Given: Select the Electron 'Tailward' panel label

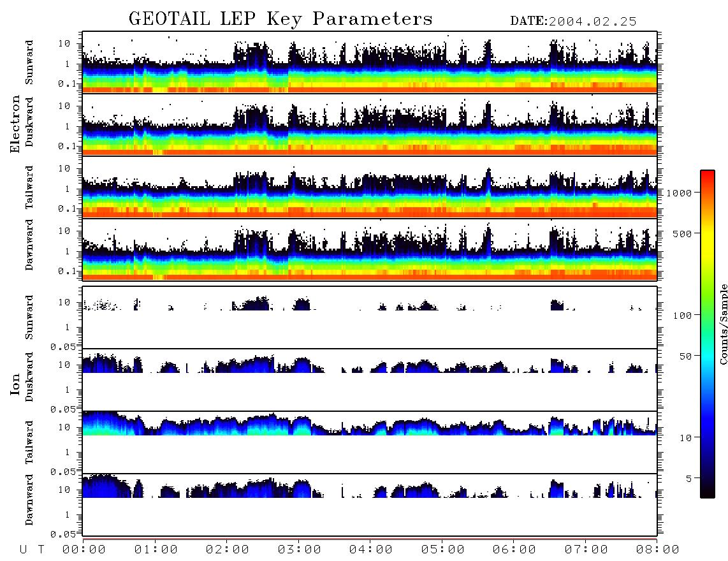Looking at the screenshot, I should coord(29,187).
